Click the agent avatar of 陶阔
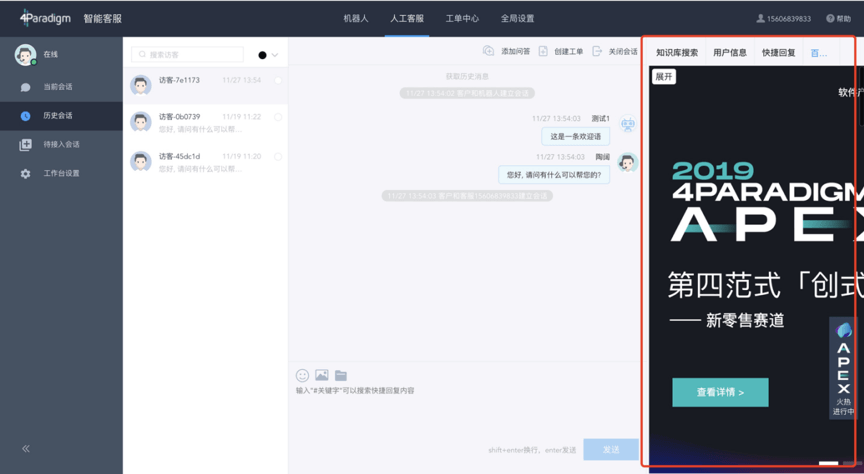Viewport: 864px width, 474px height. pyautogui.click(x=628, y=163)
